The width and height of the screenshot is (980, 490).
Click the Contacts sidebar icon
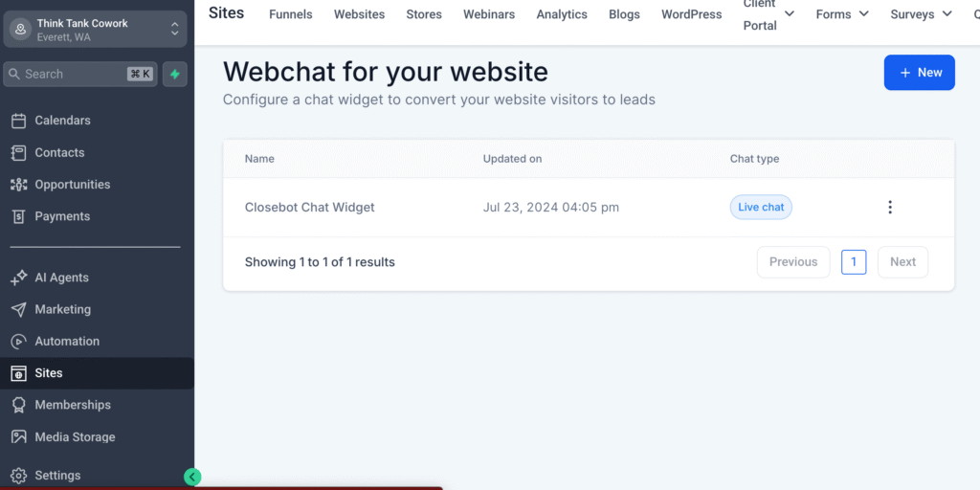pos(19,153)
